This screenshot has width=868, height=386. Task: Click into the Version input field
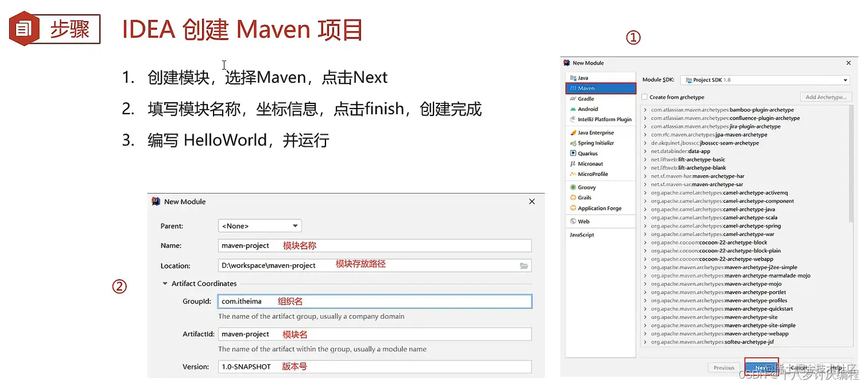click(375, 366)
